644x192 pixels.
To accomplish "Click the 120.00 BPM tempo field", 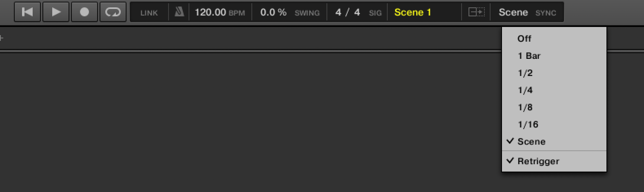I will click(x=210, y=12).
